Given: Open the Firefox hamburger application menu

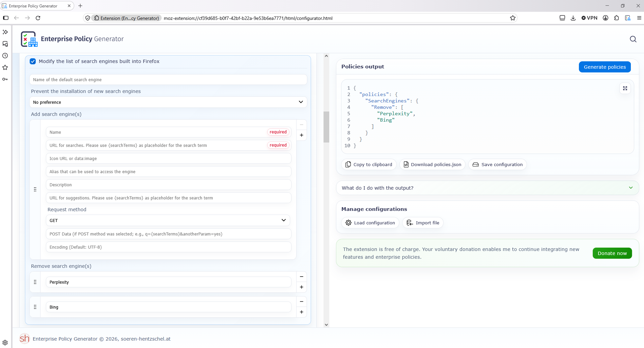Looking at the screenshot, I should (639, 18).
